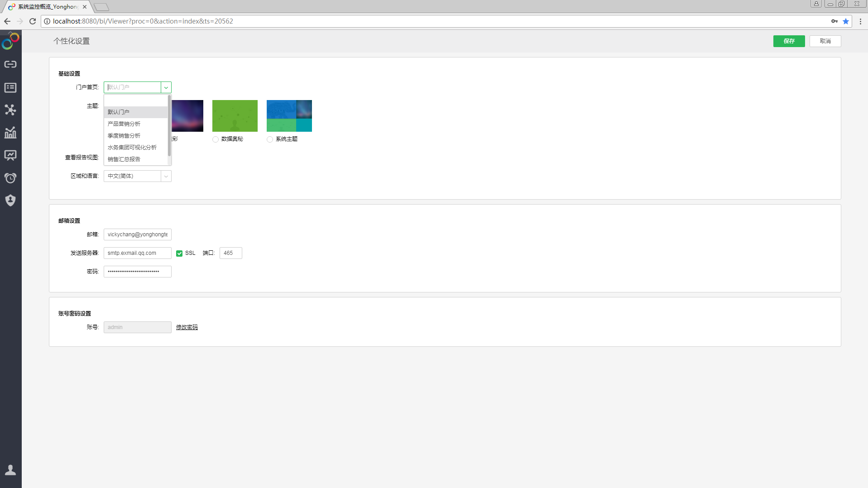Close the browser tab 系统监控概览
Image resolution: width=868 pixels, height=488 pixels.
click(85, 7)
